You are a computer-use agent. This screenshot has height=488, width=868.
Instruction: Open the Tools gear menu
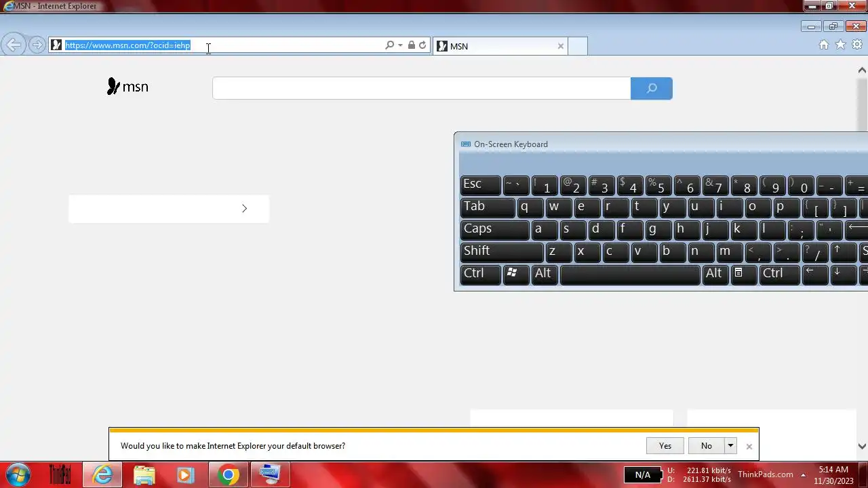(857, 45)
